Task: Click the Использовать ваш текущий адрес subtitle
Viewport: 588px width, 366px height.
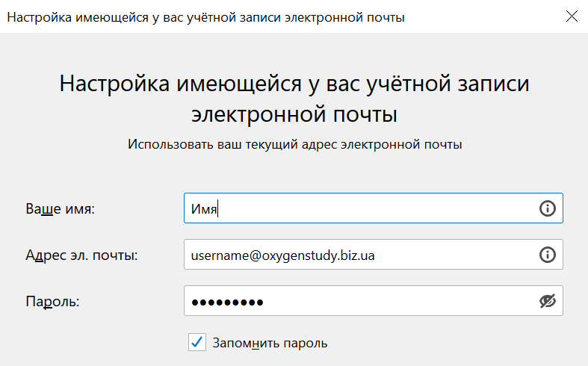Action: 294,144
